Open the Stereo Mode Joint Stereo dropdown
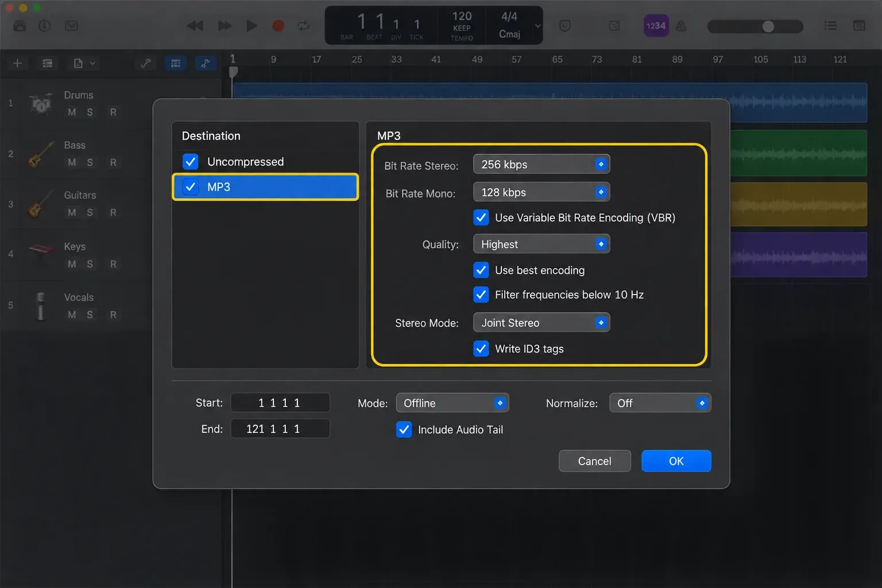This screenshot has width=882, height=588. coord(541,323)
